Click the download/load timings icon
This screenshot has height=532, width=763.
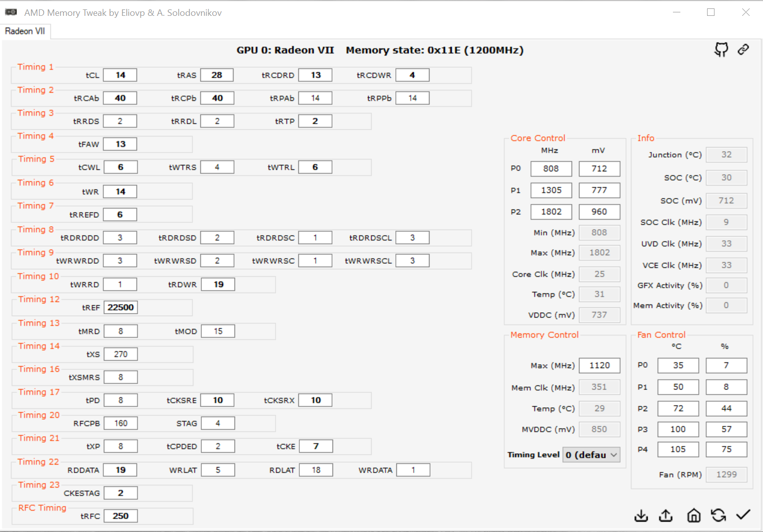click(x=641, y=516)
